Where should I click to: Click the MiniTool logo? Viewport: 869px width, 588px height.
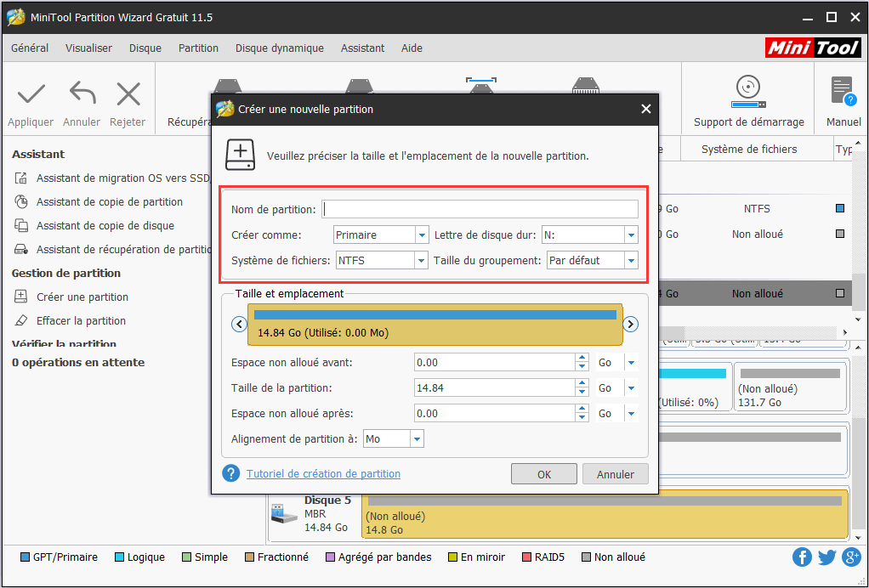click(813, 48)
